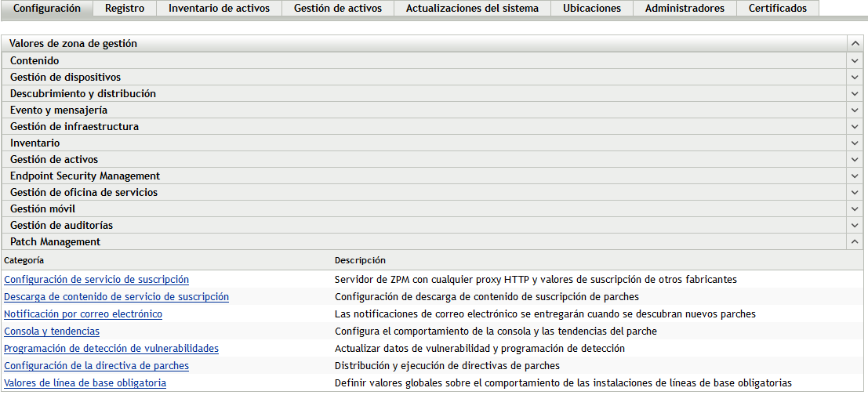
Task: Collapse the Patch Management section chevron
Action: point(855,242)
